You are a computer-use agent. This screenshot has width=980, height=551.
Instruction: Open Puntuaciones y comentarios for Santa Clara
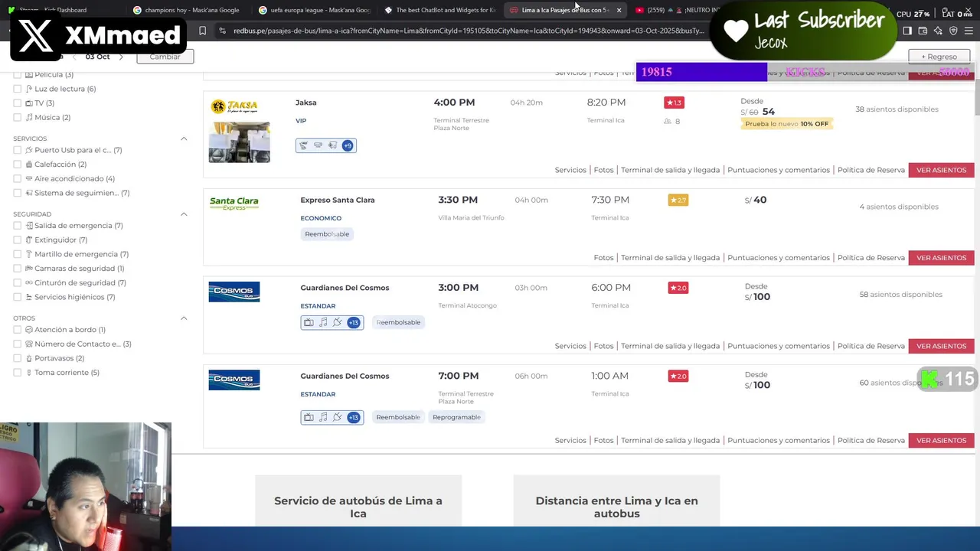(779, 258)
